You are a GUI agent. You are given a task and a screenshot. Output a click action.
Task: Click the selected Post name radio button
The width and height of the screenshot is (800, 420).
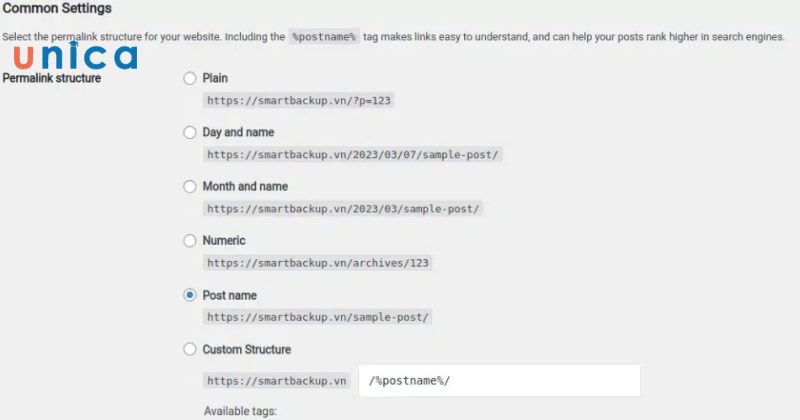pos(190,295)
